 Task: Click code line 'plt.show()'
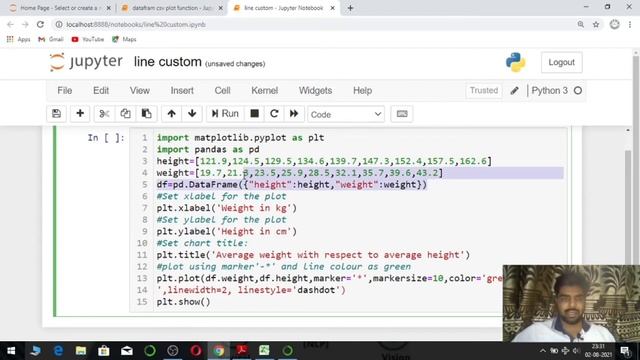184,302
